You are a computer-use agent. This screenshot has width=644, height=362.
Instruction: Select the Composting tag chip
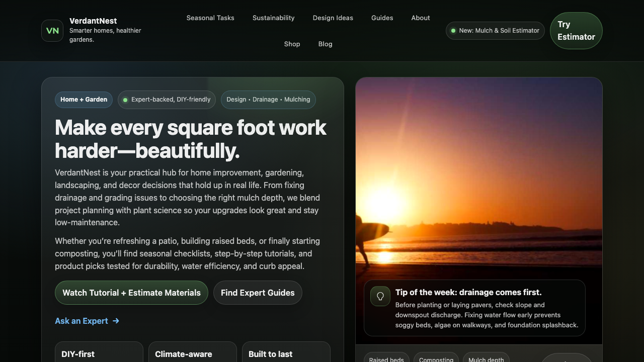click(436, 359)
